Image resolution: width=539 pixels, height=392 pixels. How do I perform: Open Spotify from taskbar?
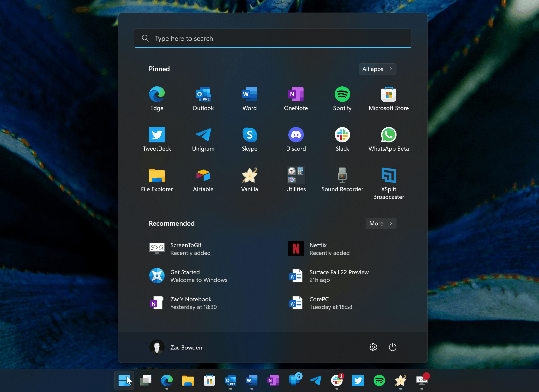379,380
